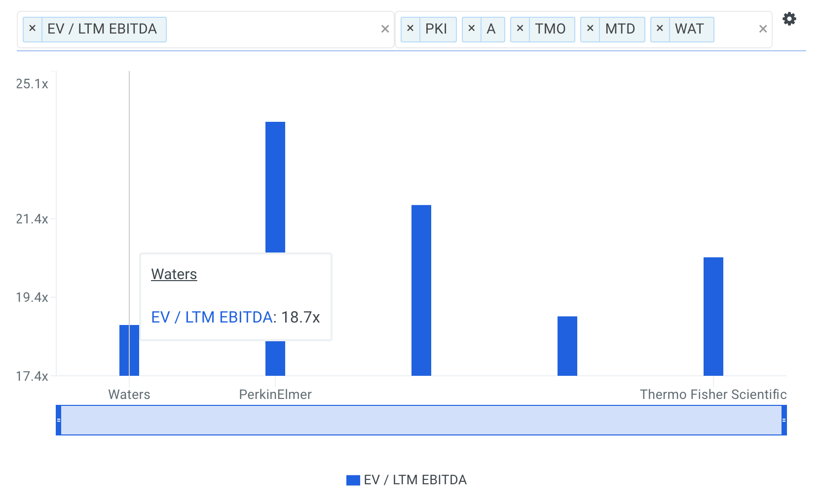Clear all tickers in the ticker field
Image resolution: width=821 pixels, height=504 pixels.
click(763, 29)
